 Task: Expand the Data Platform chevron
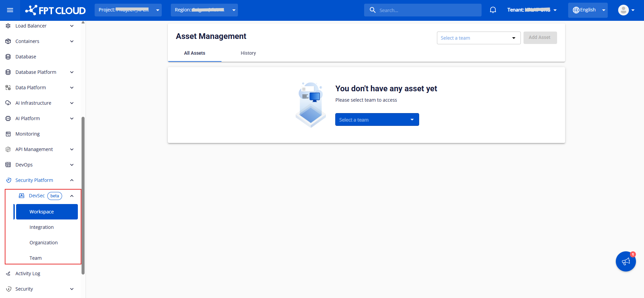click(72, 88)
